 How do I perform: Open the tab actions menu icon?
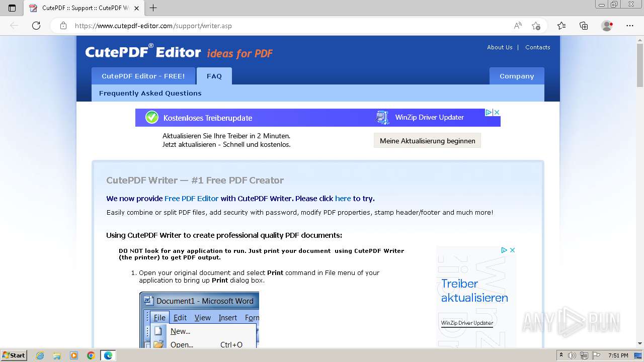12,8
